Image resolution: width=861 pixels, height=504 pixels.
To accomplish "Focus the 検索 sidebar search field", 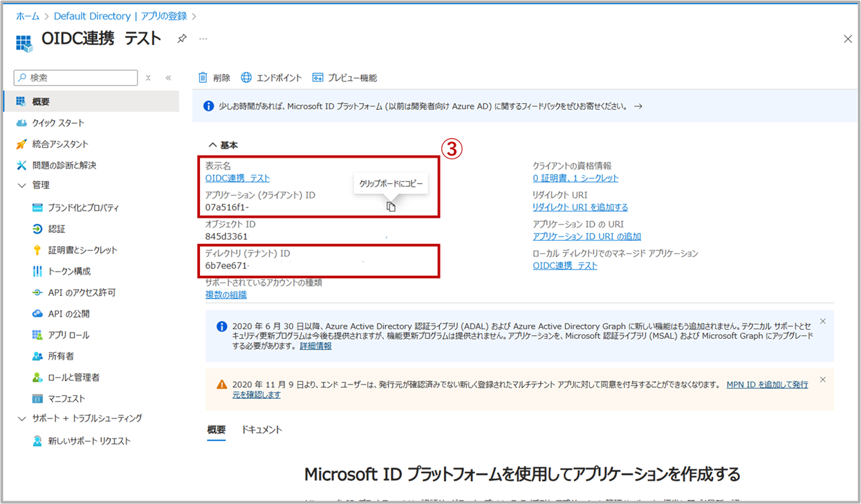I will pyautogui.click(x=76, y=77).
